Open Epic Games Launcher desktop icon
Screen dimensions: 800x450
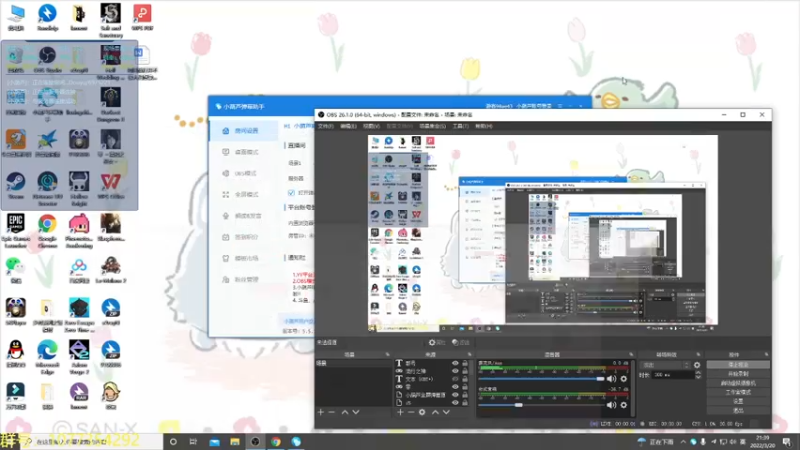15,231
